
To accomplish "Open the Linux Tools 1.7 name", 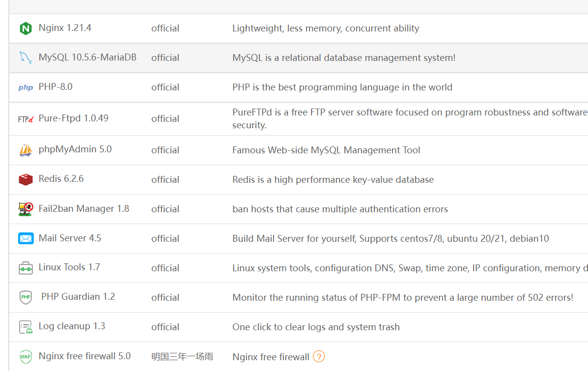I will click(69, 267).
